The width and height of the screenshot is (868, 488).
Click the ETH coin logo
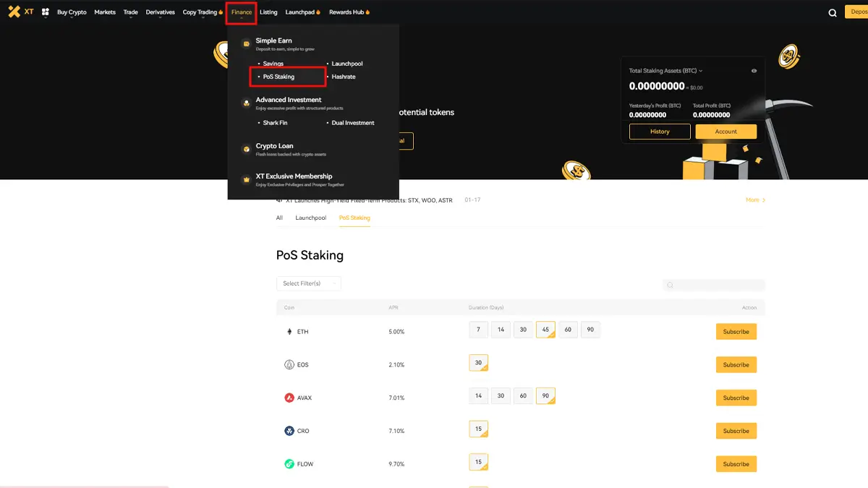click(289, 331)
